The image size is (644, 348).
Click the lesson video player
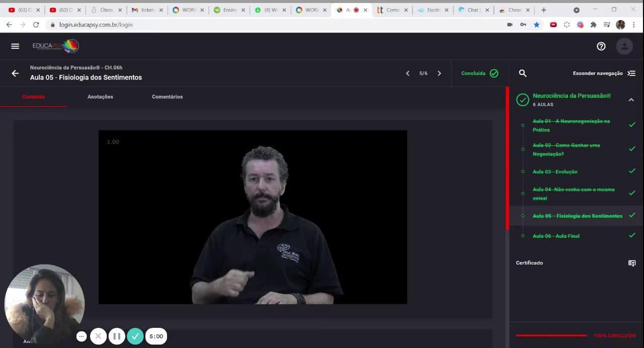tap(253, 217)
